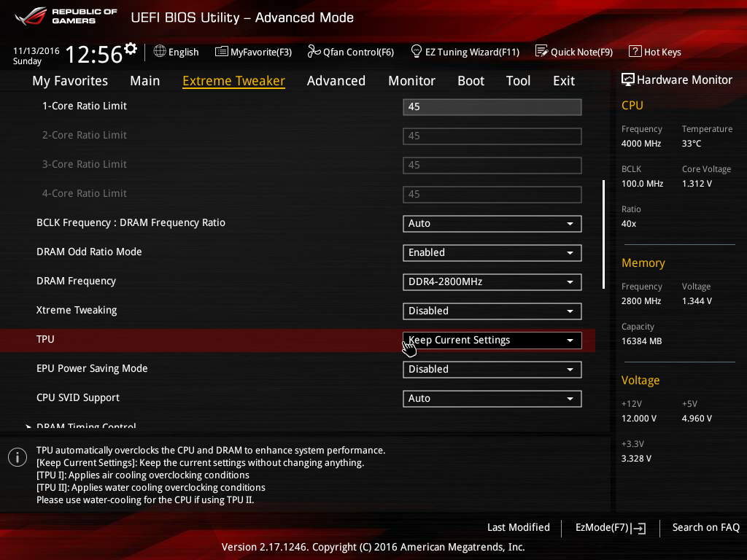Select the DRAM Frequency label
Image resolution: width=747 pixels, height=560 pixels.
pos(76,281)
